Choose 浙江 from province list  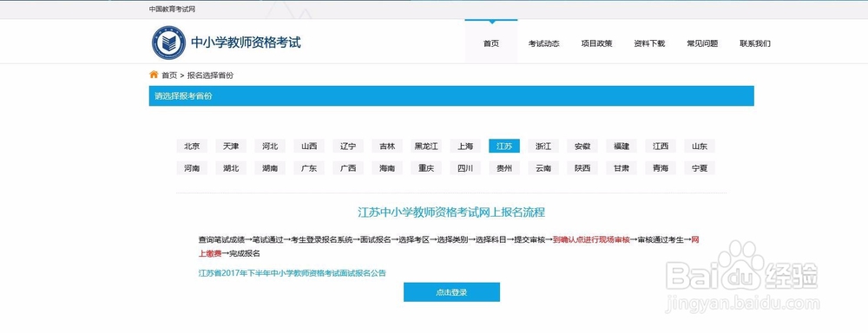point(543,146)
